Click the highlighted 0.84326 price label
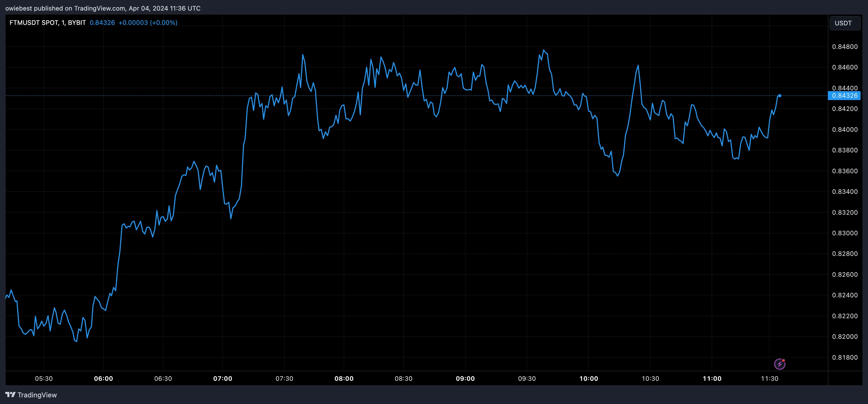 pos(845,96)
